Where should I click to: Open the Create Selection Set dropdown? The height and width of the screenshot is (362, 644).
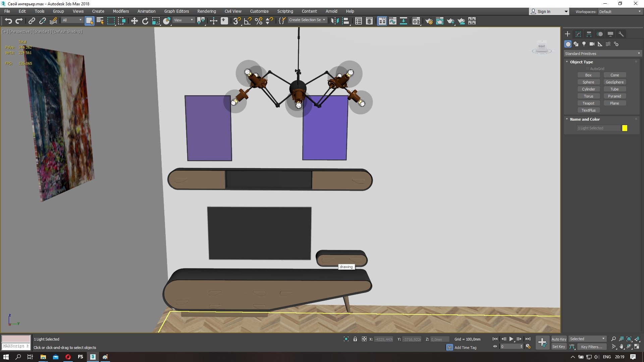click(307, 20)
